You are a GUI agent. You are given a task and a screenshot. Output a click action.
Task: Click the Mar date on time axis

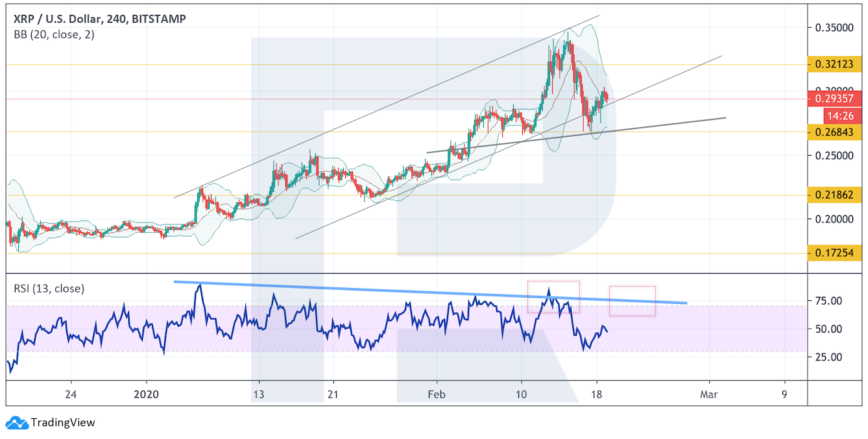click(x=709, y=394)
